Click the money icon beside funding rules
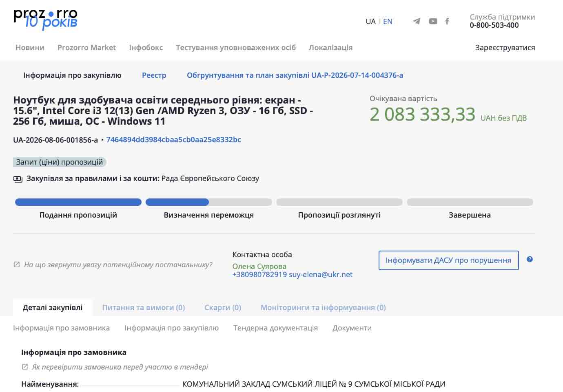The height and width of the screenshot is (392, 563). tap(18, 179)
